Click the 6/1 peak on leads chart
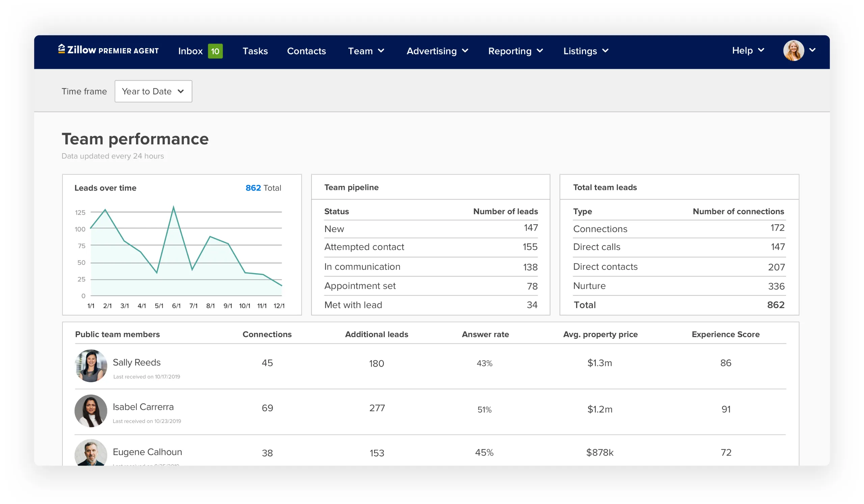 pyautogui.click(x=173, y=207)
